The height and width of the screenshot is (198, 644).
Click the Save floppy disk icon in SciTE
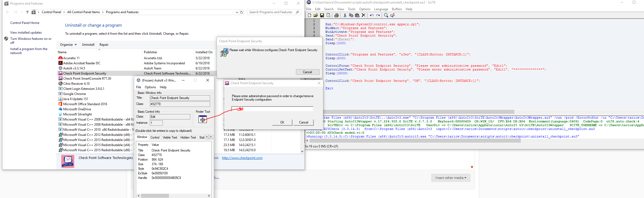(322, 15)
